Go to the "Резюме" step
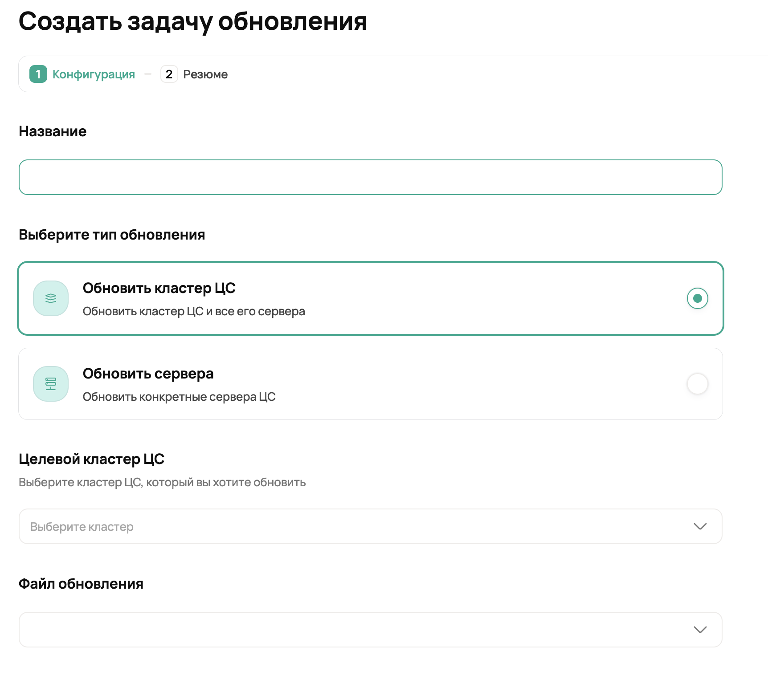Viewport: 768px width, 700px height. (x=205, y=74)
